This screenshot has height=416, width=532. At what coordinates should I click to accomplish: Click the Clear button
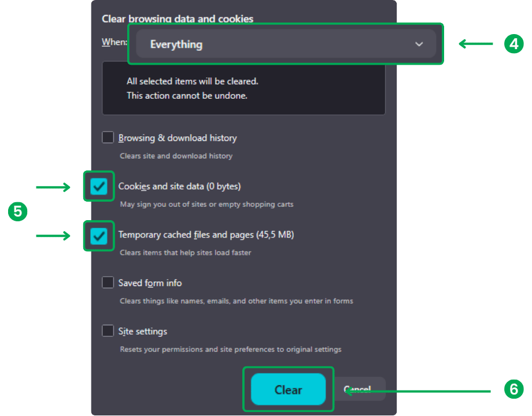(289, 389)
